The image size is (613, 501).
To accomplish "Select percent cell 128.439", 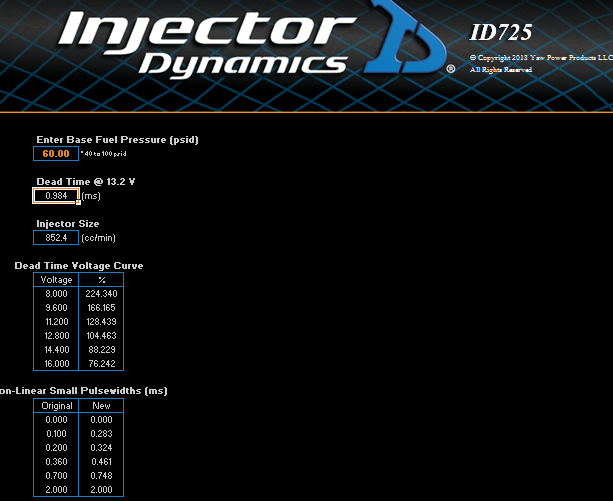I will tap(101, 322).
